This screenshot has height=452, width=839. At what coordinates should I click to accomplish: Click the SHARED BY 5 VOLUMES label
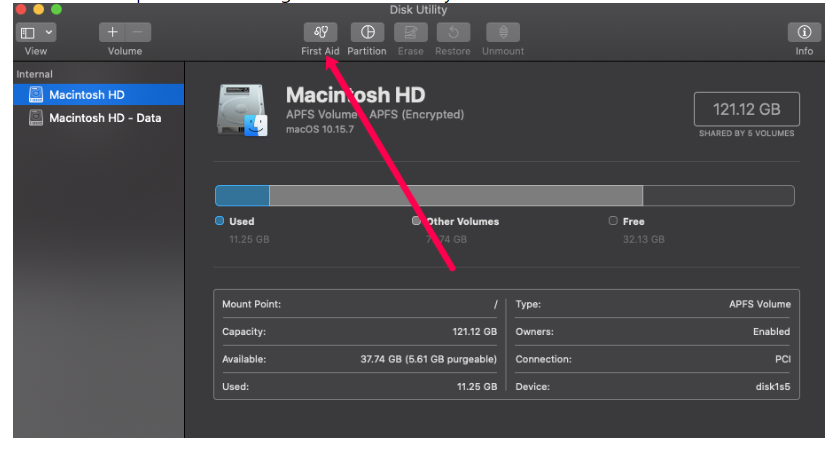746,133
